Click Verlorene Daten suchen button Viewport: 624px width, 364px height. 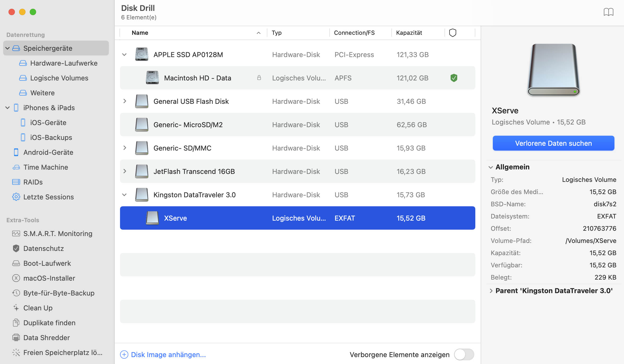click(553, 143)
